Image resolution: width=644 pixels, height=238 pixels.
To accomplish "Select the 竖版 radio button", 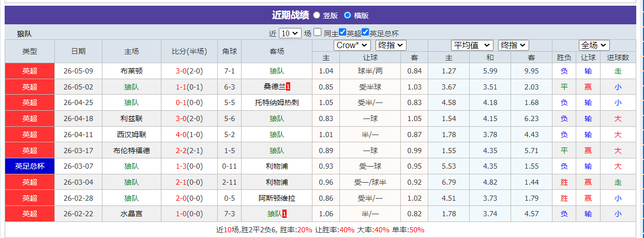I will [317, 16].
